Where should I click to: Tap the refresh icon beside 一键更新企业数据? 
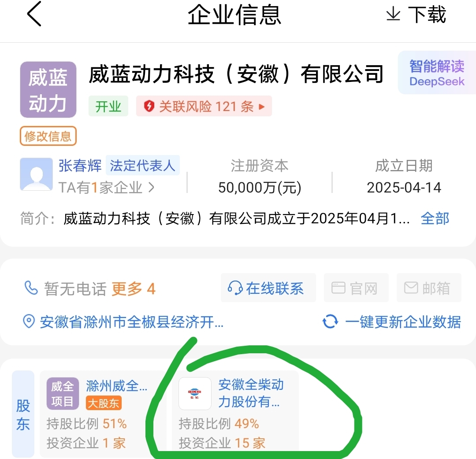click(x=330, y=321)
